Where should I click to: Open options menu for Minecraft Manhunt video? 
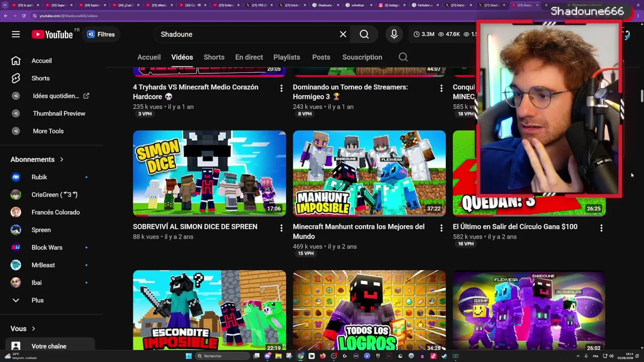click(441, 228)
